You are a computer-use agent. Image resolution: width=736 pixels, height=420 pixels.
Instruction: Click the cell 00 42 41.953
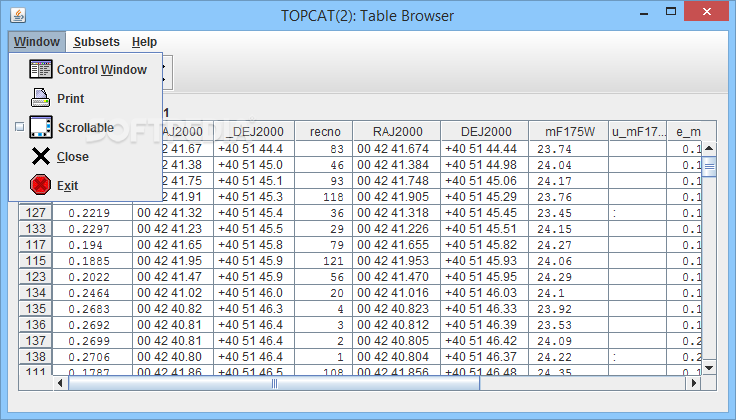pyautogui.click(x=397, y=260)
